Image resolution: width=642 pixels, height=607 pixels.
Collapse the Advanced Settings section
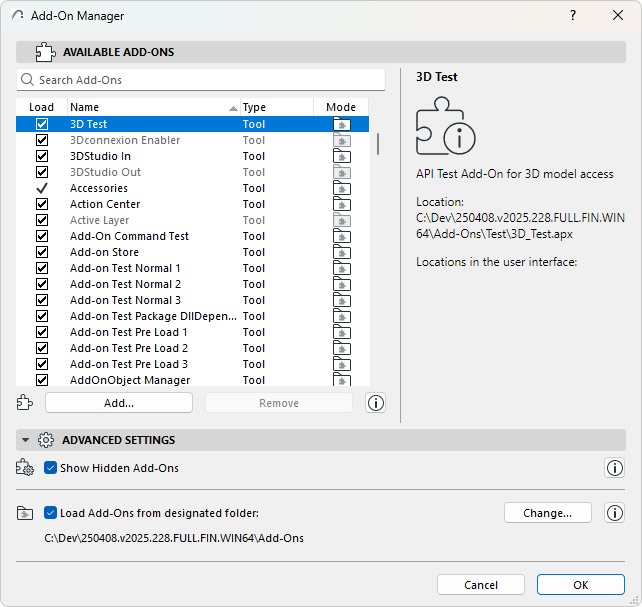[25, 440]
